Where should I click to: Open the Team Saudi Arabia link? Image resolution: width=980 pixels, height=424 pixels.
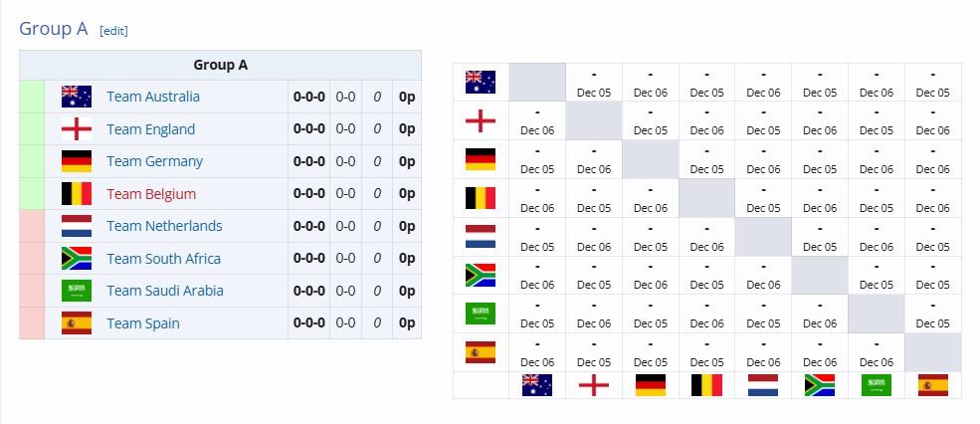(x=165, y=291)
